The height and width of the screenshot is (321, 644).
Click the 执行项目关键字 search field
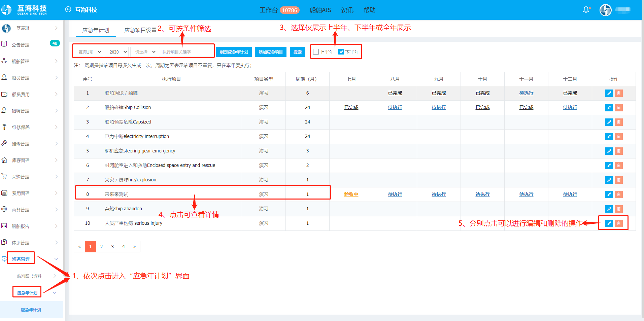click(x=186, y=52)
